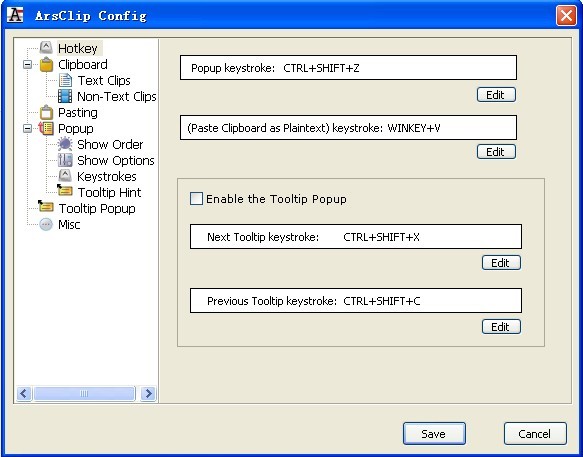Save the ArsClip configuration
This screenshot has height=457, width=583.
[434, 434]
